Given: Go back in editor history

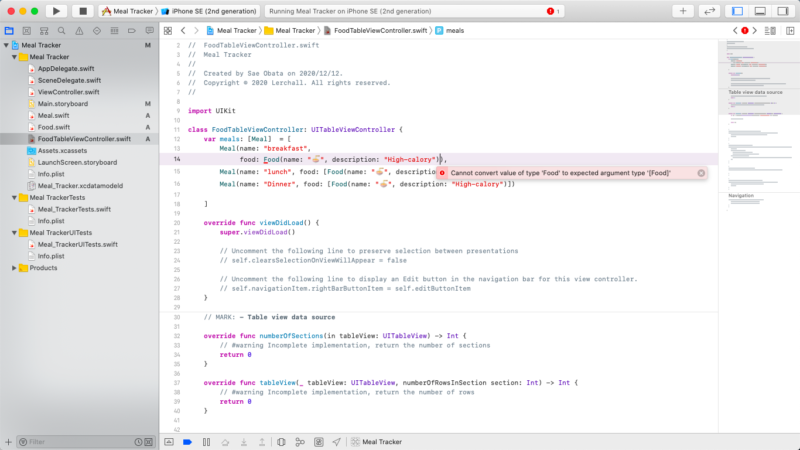Looking at the screenshot, I should (x=183, y=31).
